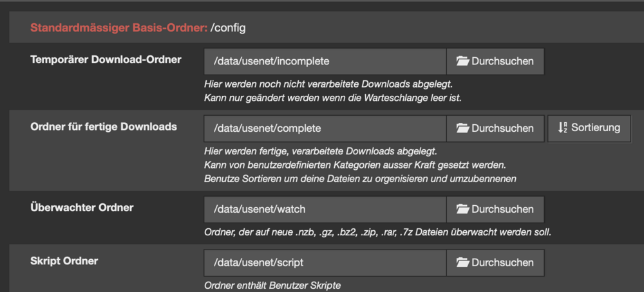Click the /config base folder value
This screenshot has height=292, width=644.
point(228,28)
